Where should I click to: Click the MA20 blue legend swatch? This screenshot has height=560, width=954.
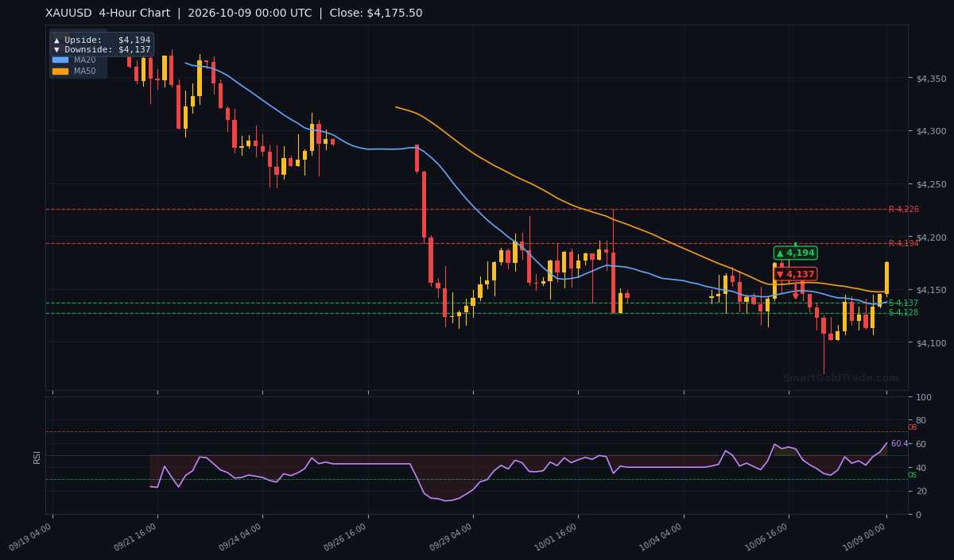pyautogui.click(x=60, y=60)
